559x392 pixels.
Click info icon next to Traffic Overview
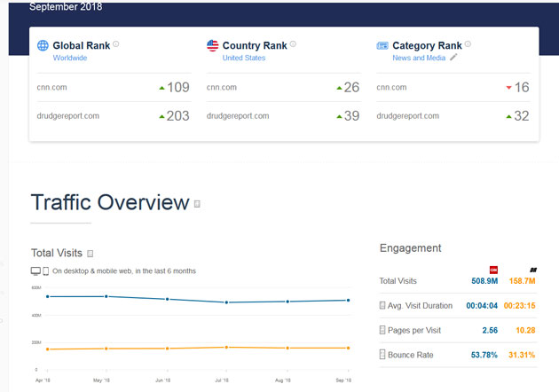197,204
